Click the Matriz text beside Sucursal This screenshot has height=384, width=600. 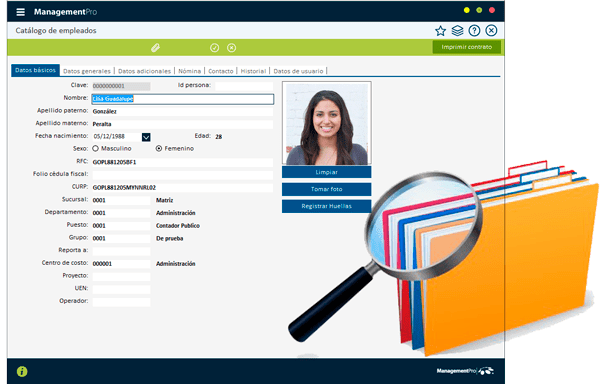pyautogui.click(x=165, y=200)
